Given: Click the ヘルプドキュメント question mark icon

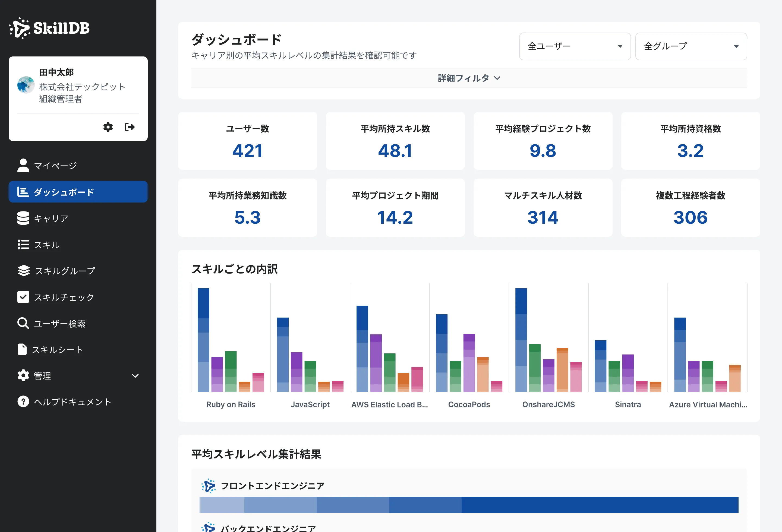Looking at the screenshot, I should (23, 401).
